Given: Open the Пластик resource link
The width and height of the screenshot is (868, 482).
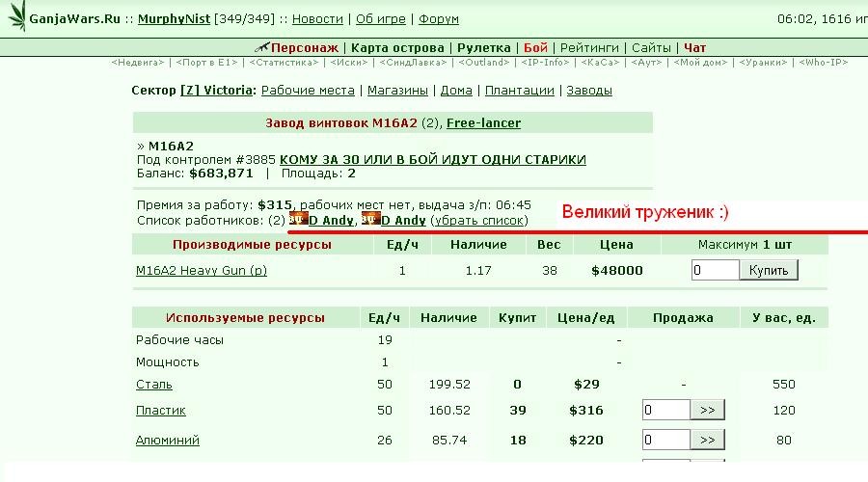Looking at the screenshot, I should pos(160,411).
